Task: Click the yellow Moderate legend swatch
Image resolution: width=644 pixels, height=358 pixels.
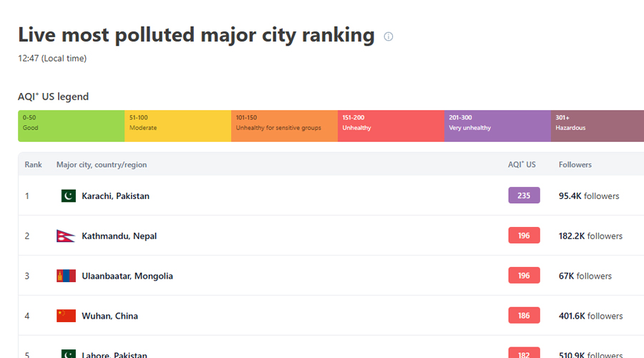Action: 177,126
